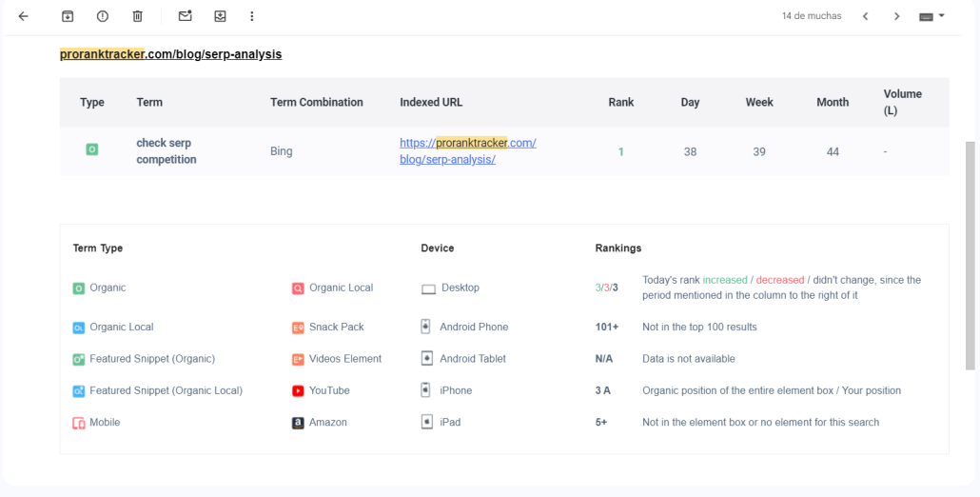This screenshot has width=980, height=497.
Task: Click the Term column header
Action: (x=149, y=103)
